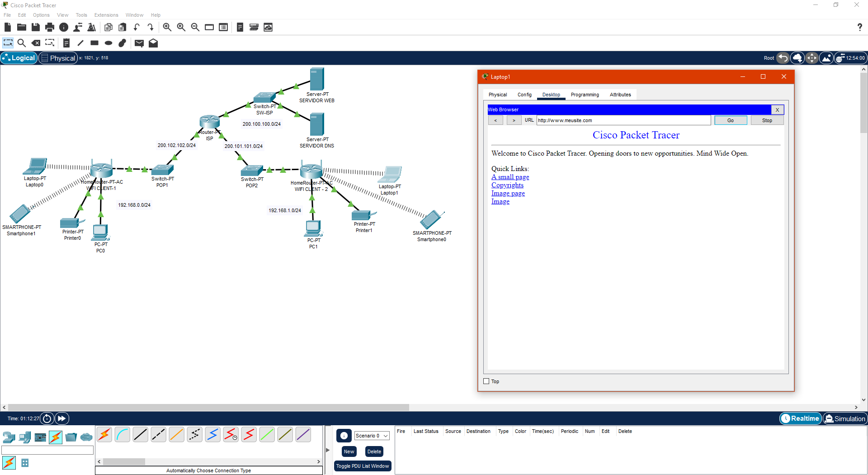868x475 pixels.
Task: Select the Inspect magnifier tool
Action: tap(21, 43)
